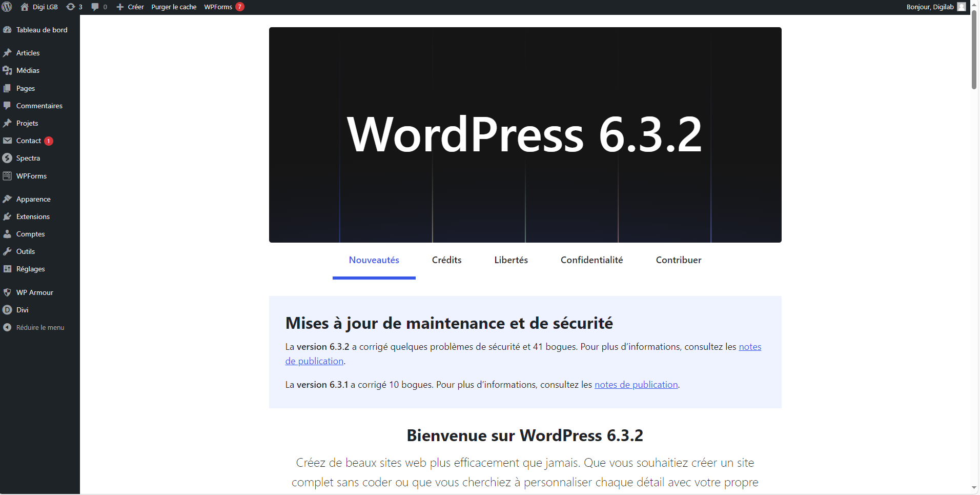Open the Bonjour, Digilab account menu
Viewport: 980px width, 495px height.
tap(930, 7)
